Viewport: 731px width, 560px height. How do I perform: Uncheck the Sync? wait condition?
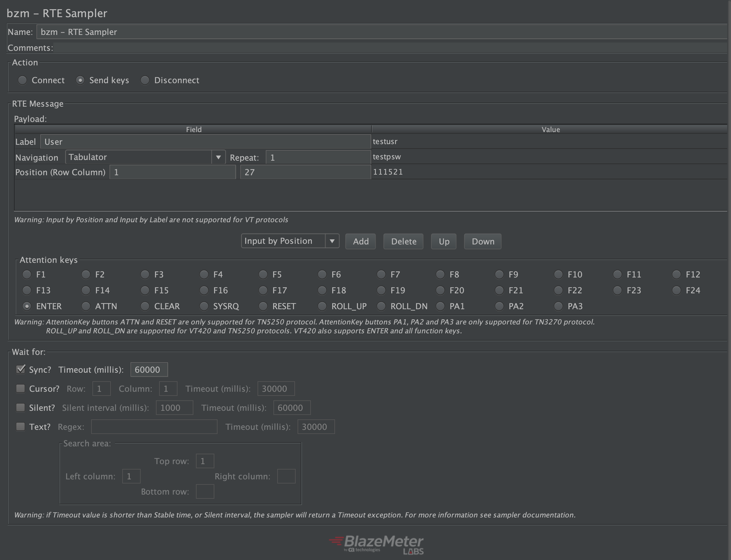(x=21, y=369)
